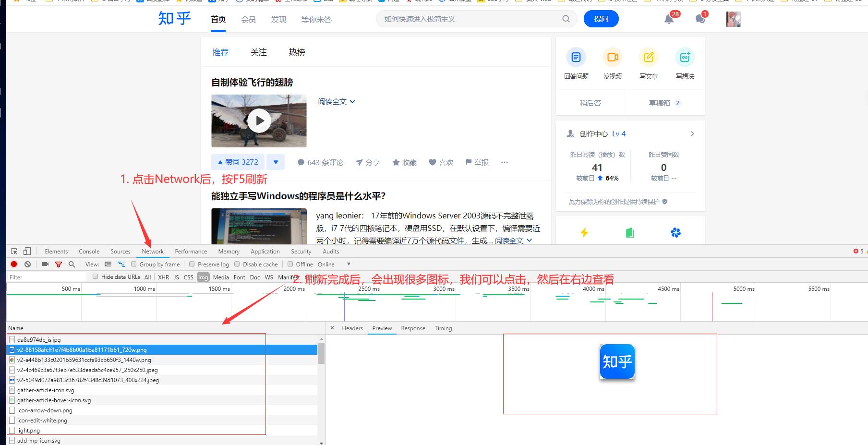This screenshot has width=868, height=445.
Task: Open the 643 条评论 comments link
Action: (x=320, y=162)
